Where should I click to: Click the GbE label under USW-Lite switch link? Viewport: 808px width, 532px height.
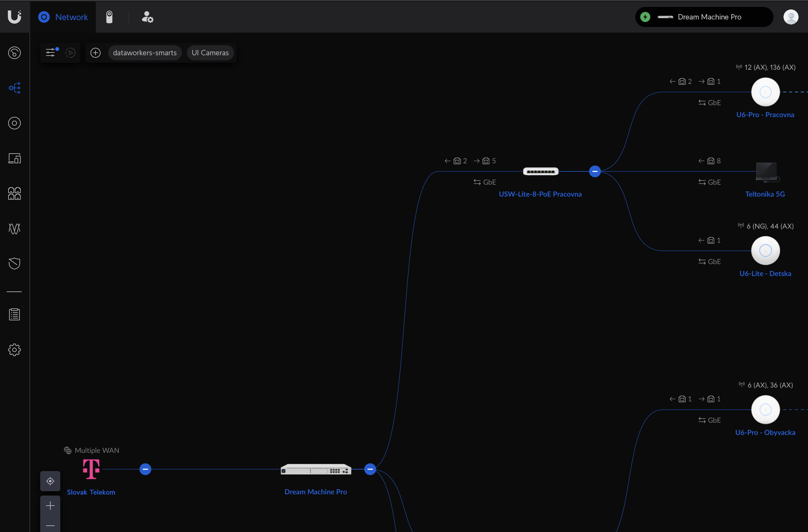point(489,182)
